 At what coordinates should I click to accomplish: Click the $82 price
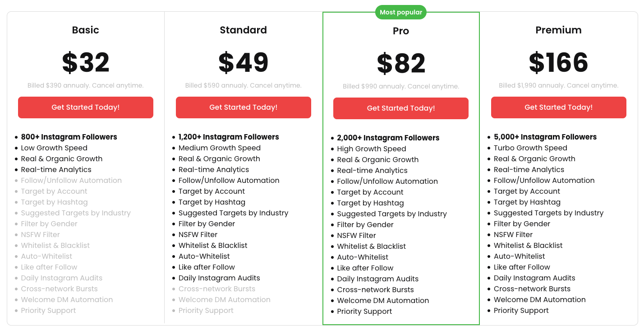click(x=401, y=63)
